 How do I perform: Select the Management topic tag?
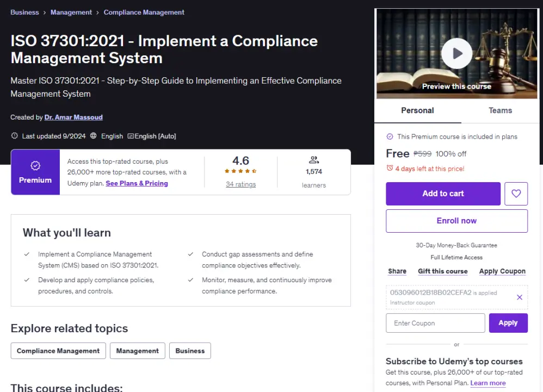click(x=138, y=351)
